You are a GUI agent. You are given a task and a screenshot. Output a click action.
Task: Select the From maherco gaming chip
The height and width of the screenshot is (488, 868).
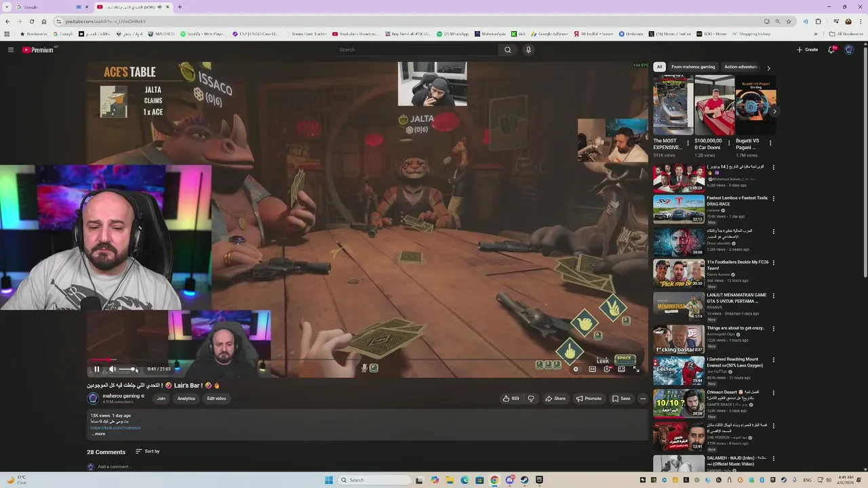click(x=693, y=67)
